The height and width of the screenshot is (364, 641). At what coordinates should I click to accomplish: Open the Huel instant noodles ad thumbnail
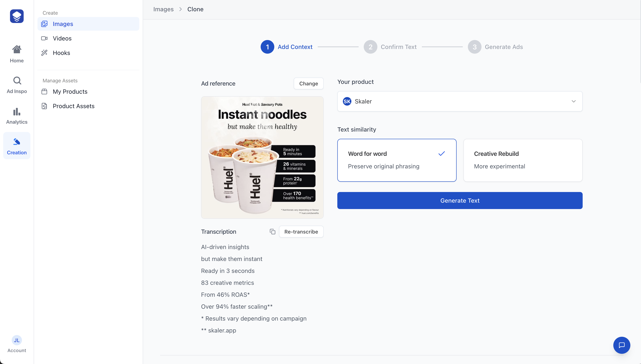coord(262,158)
